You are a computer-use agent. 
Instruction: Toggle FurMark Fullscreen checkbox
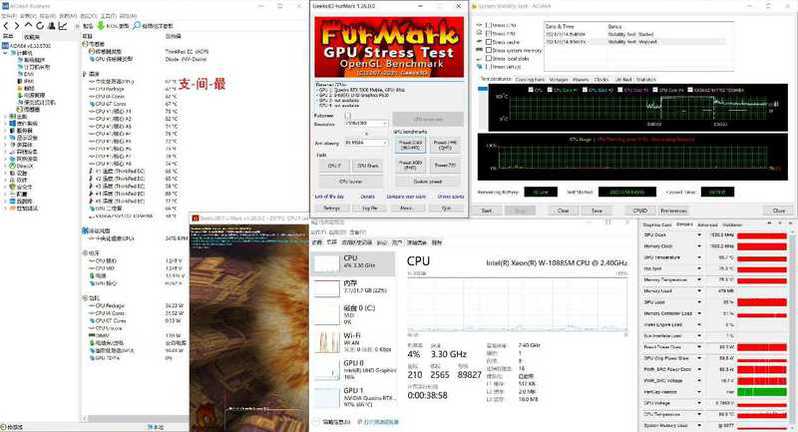click(x=348, y=116)
